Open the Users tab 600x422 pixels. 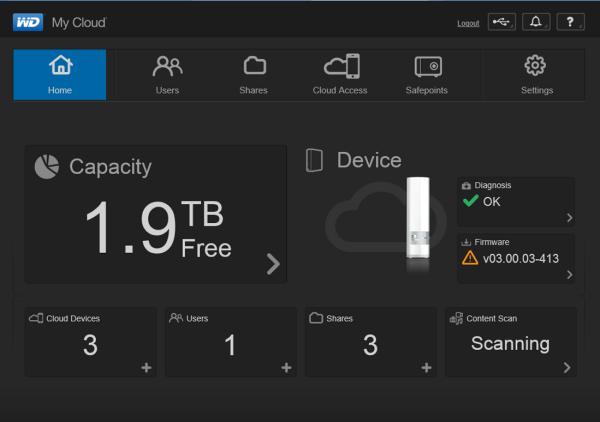[x=167, y=74]
